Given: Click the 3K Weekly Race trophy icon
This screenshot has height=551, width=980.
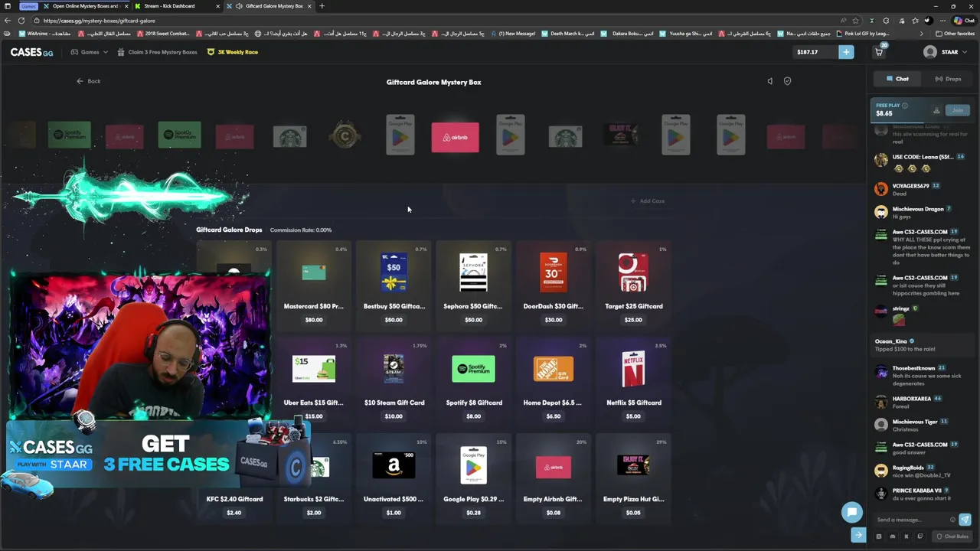Looking at the screenshot, I should (x=211, y=52).
